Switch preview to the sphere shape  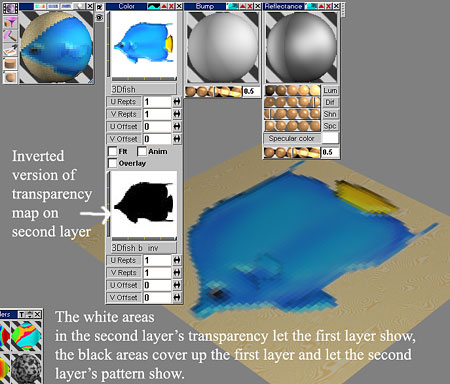(x=10, y=77)
